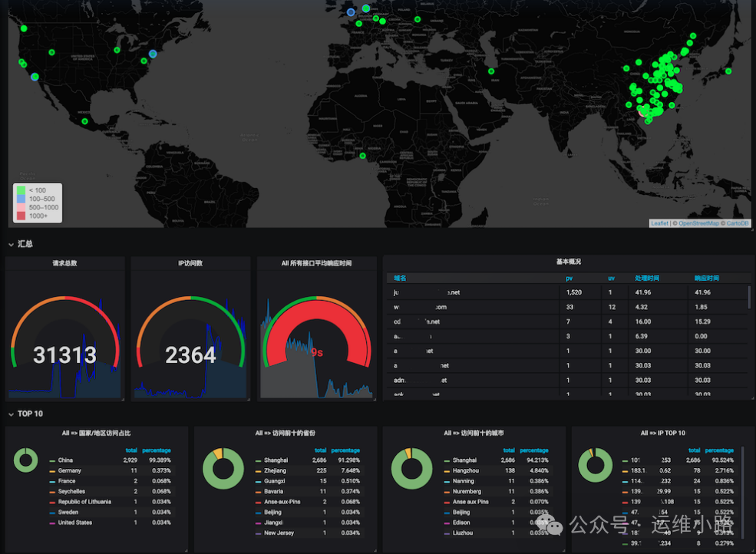Click the yellow color line beside Zhejiang

(x=259, y=471)
